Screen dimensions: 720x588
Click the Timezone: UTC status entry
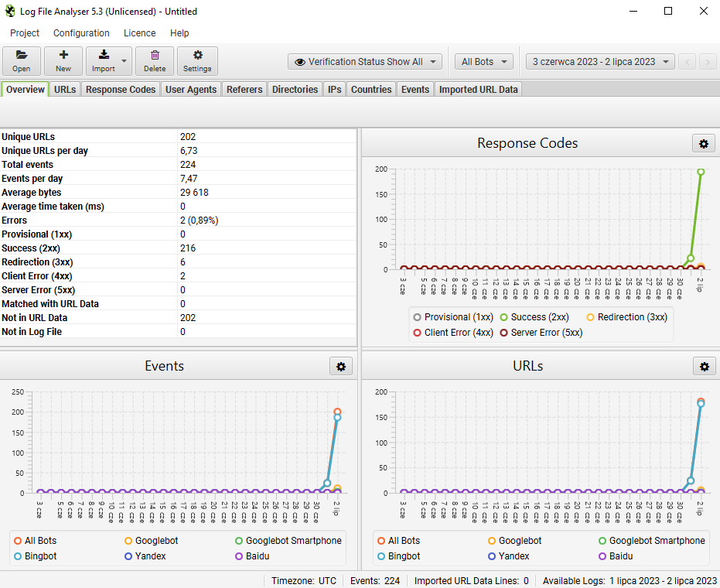(303, 580)
